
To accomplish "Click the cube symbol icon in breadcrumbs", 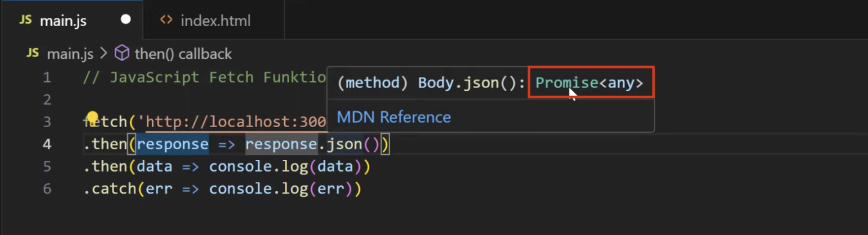I will (121, 54).
